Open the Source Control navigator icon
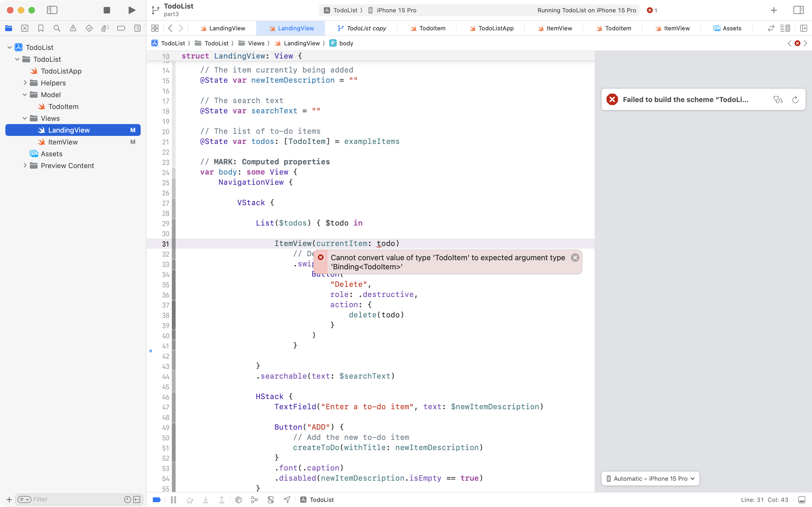 point(24,28)
